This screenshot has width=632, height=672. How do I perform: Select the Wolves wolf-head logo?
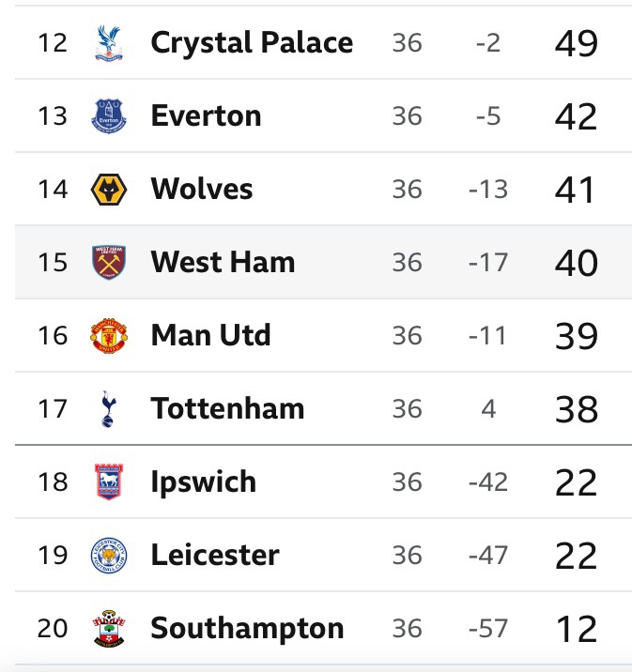click(108, 190)
